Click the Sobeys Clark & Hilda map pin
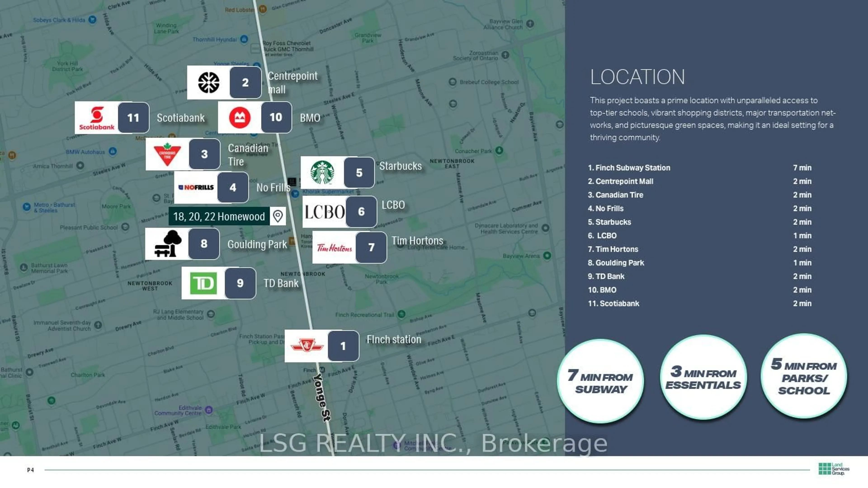This screenshot has height=488, width=868. tap(92, 19)
